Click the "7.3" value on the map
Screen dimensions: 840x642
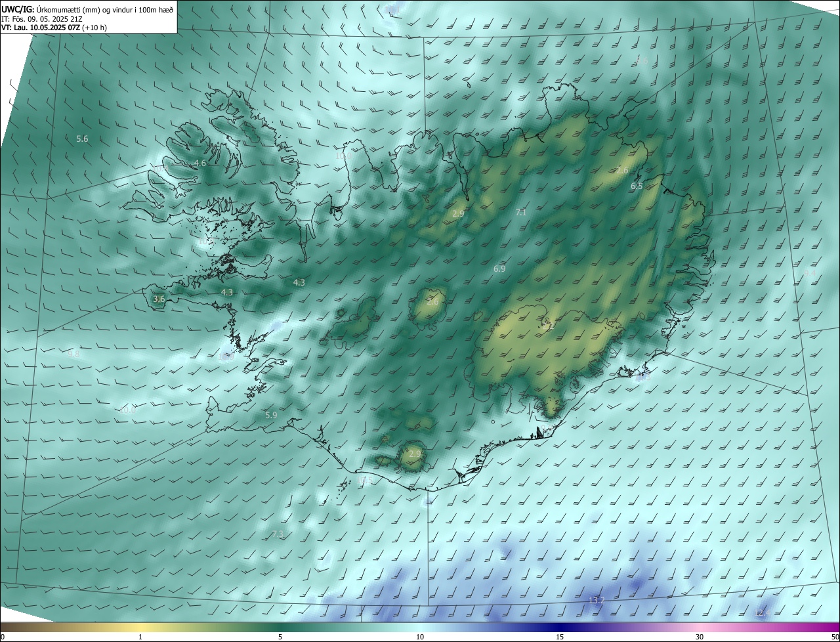point(278,534)
